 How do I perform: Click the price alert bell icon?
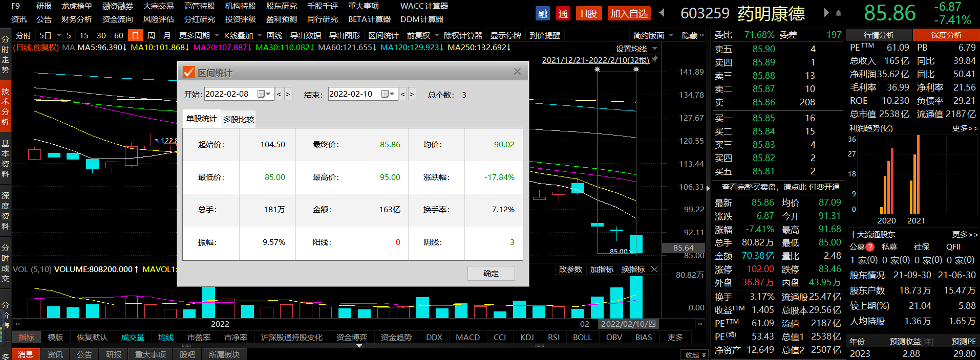click(839, 13)
